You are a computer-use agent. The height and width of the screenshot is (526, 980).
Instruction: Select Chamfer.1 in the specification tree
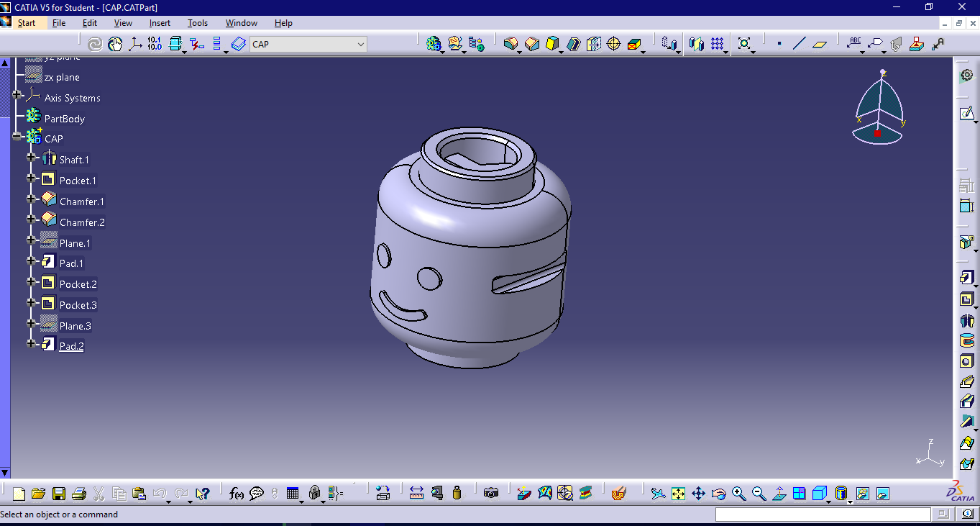tap(82, 201)
